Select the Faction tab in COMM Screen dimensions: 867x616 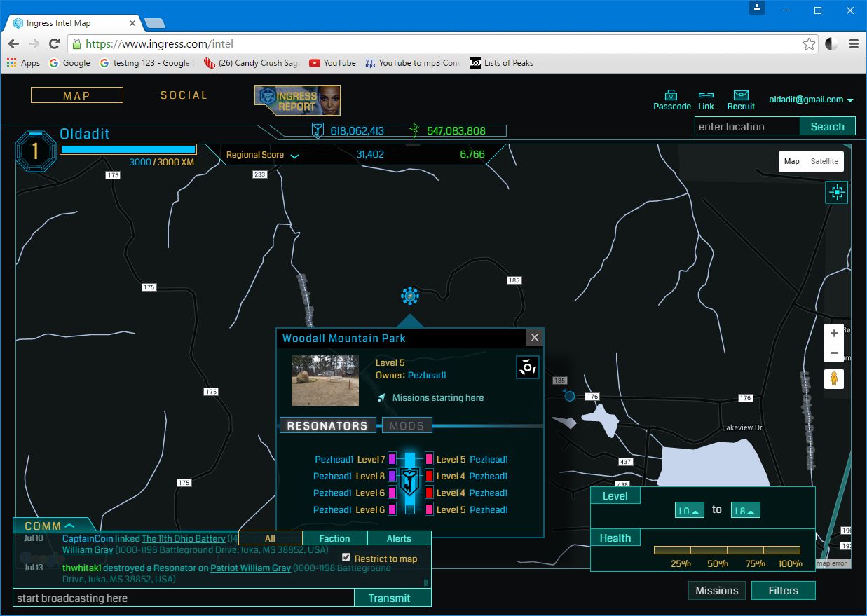334,538
